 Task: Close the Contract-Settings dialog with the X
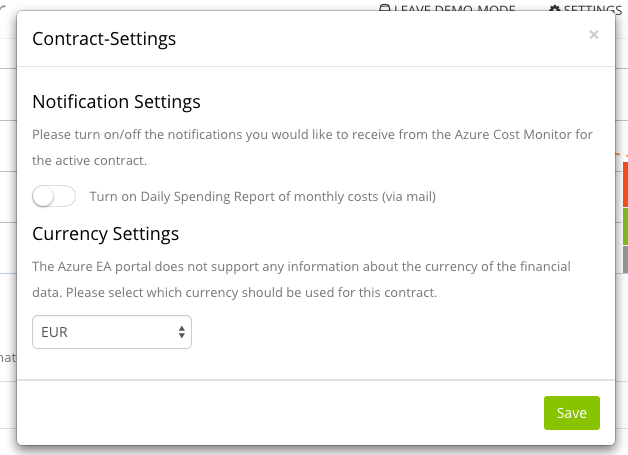[x=594, y=35]
